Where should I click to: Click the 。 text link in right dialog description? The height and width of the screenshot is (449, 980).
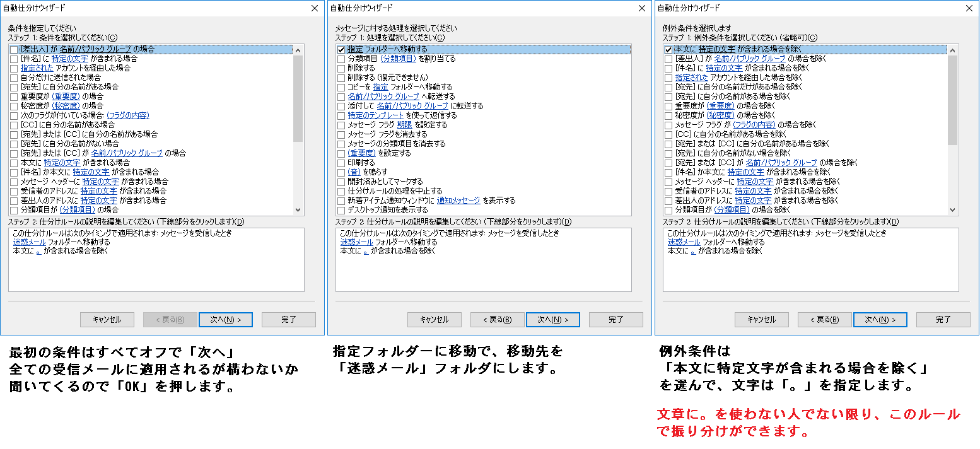tap(693, 251)
